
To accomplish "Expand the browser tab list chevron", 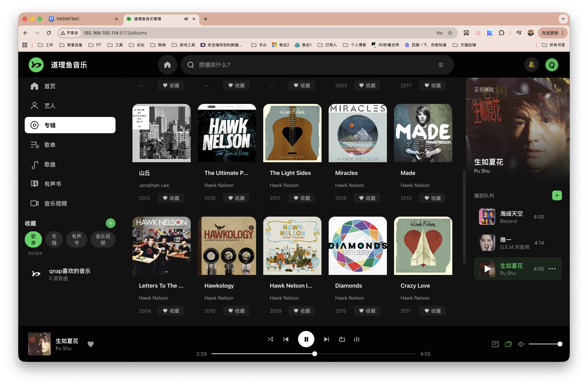I will pyautogui.click(x=563, y=19).
